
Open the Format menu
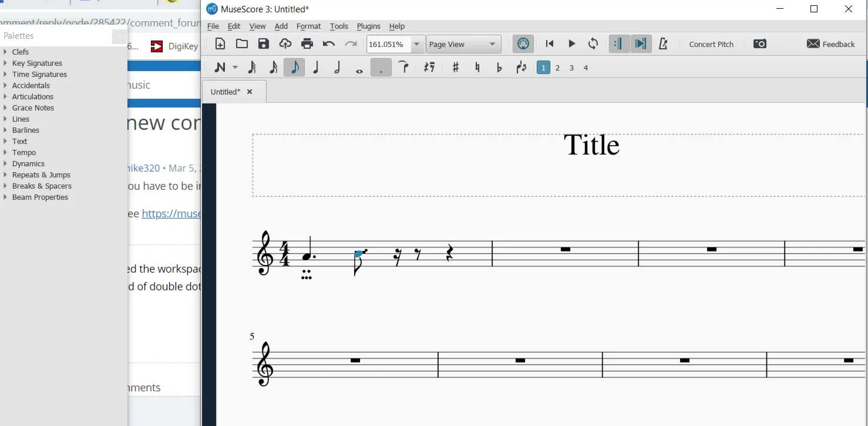(x=308, y=26)
